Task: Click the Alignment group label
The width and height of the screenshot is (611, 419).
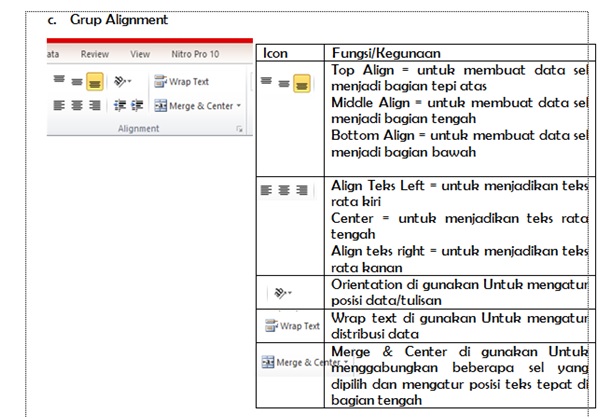Action: 138,129
